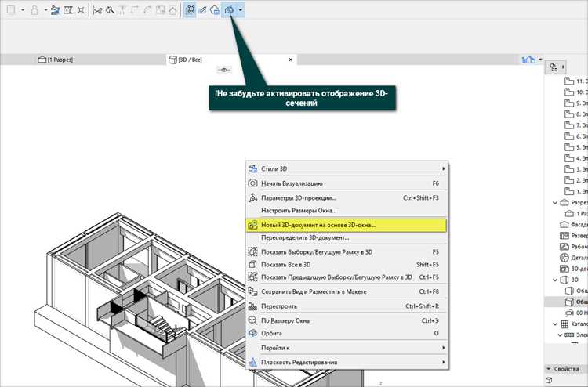This screenshot has width=588, height=387.
Task: Click the empty square icon at toolbar start
Action: tap(11, 9)
